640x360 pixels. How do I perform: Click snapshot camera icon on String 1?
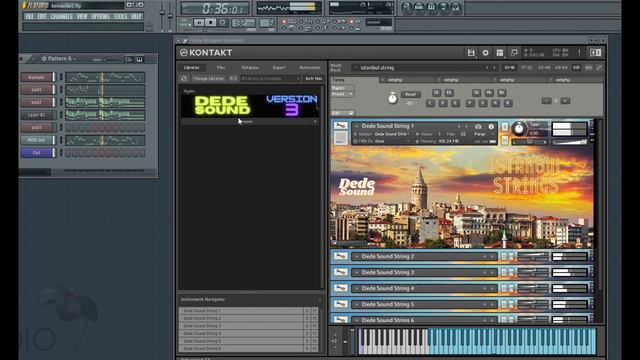tap(478, 127)
